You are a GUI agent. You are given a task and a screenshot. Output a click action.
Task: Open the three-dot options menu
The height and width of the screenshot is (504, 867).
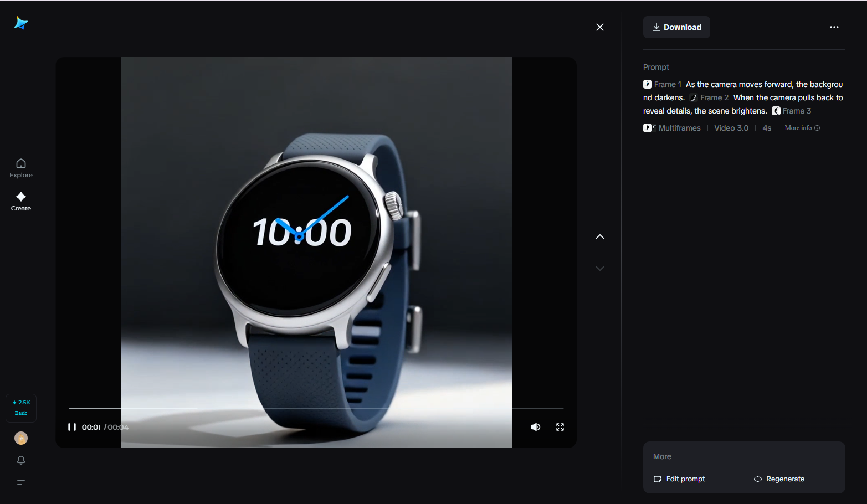coord(834,27)
